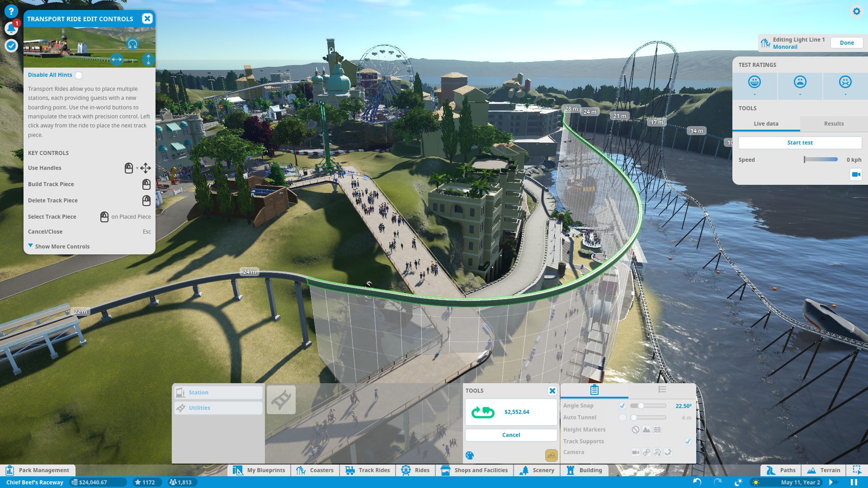Pause the game simulation

click(x=854, y=482)
